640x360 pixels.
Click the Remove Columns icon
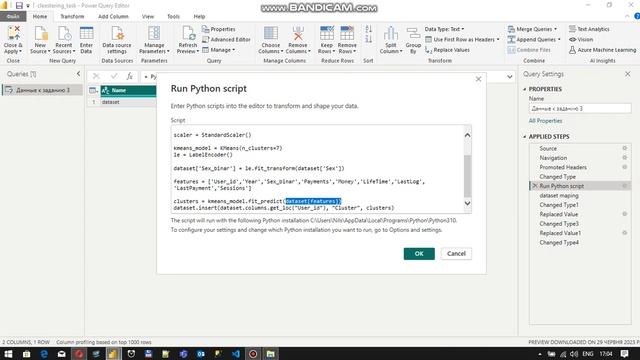pos(298,39)
